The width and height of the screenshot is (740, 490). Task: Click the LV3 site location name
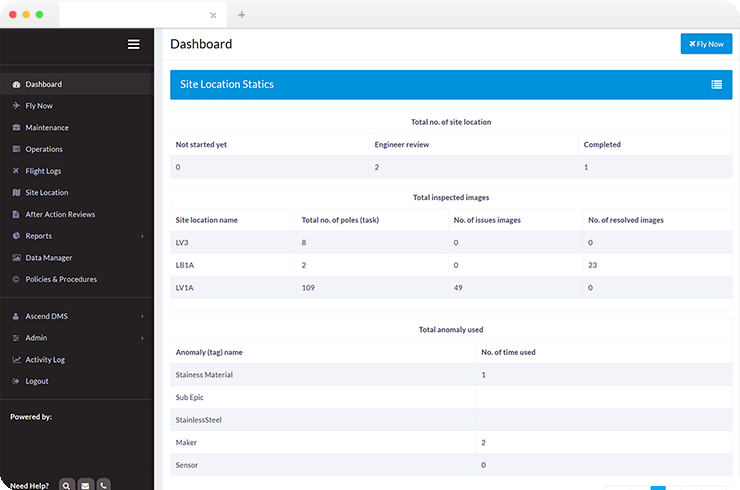[x=182, y=243]
